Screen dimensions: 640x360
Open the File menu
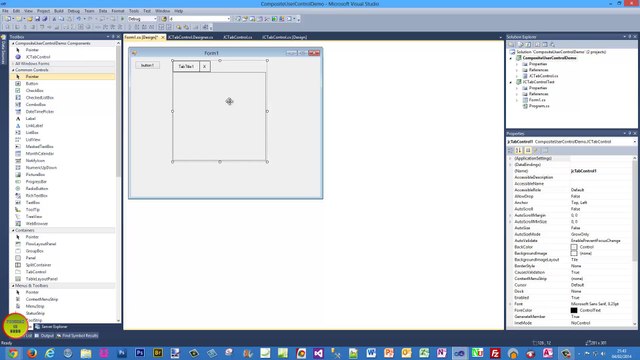pyautogui.click(x=5, y=11)
